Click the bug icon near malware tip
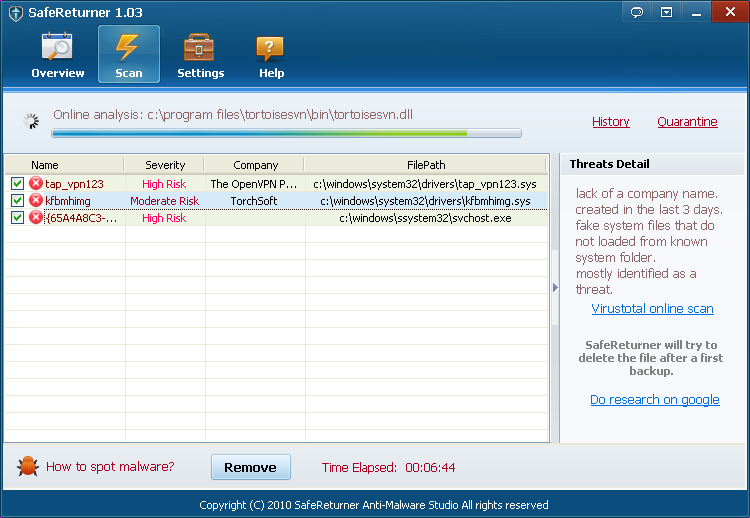Screen dimensions: 750x518 coord(27,466)
